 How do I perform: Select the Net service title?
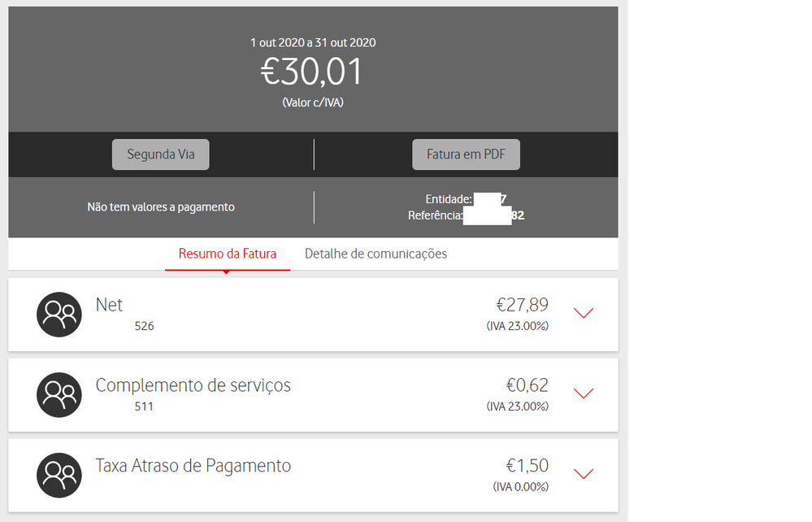(109, 305)
